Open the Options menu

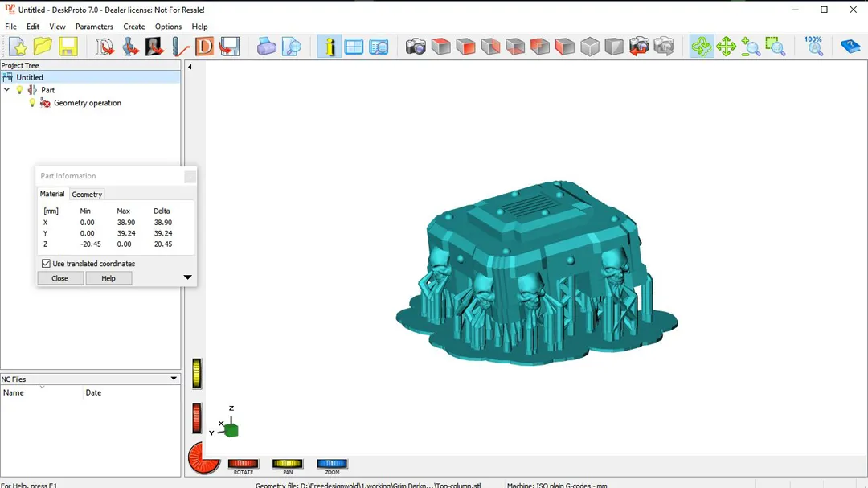(x=168, y=27)
